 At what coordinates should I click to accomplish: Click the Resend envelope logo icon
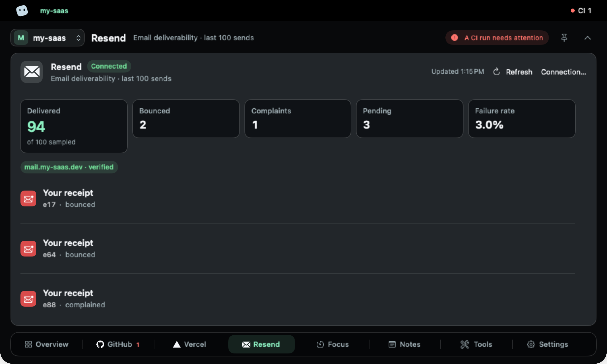click(32, 72)
